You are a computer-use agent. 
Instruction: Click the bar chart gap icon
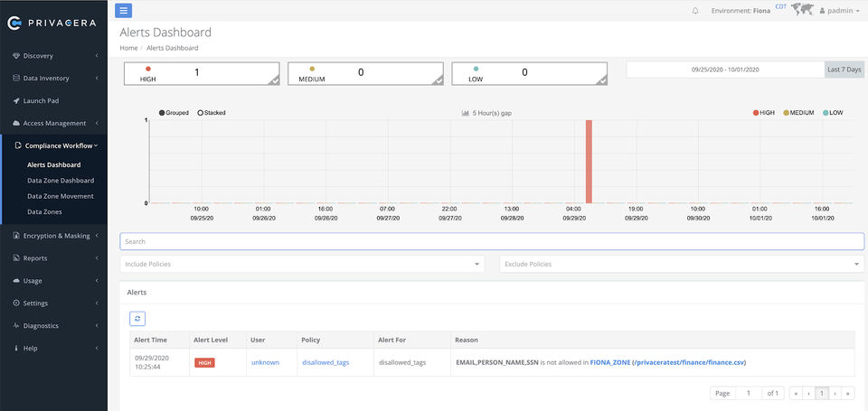465,113
